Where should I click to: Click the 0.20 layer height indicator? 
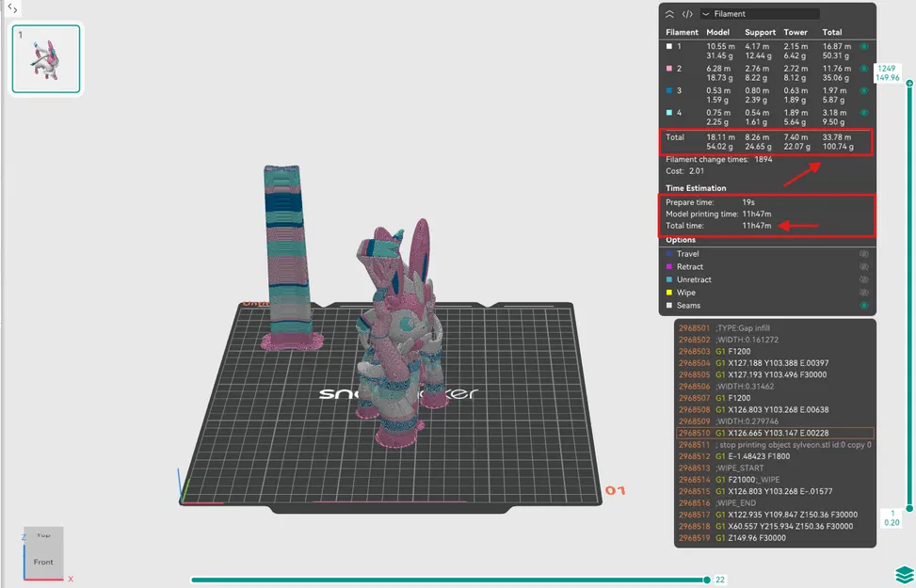point(892,523)
